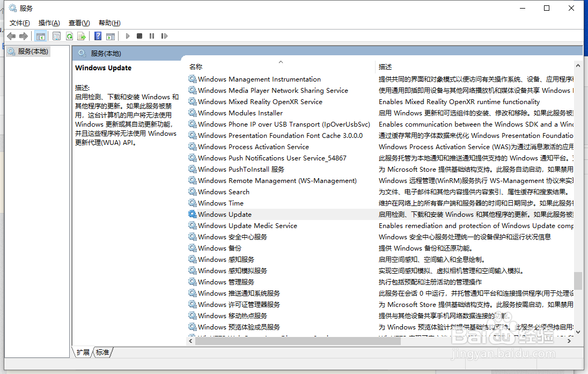This screenshot has width=588, height=374.
Task: Click gear icon of the Windows Update row
Action: [x=193, y=214]
